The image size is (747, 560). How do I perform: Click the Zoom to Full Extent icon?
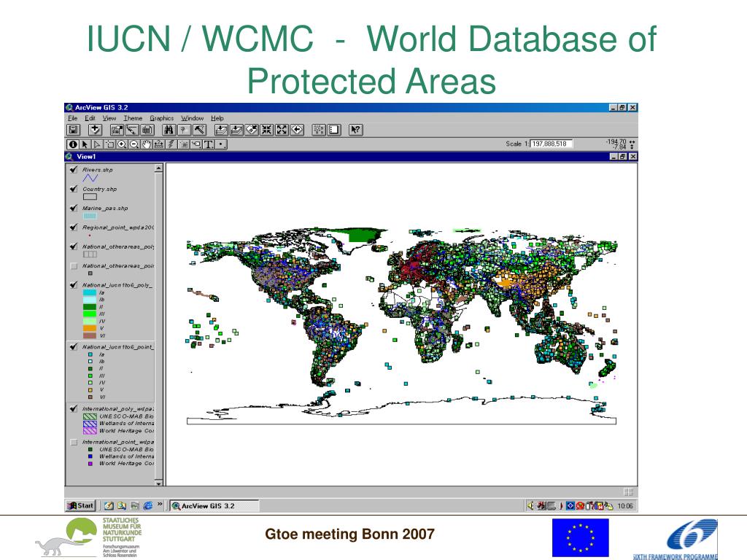(x=221, y=130)
